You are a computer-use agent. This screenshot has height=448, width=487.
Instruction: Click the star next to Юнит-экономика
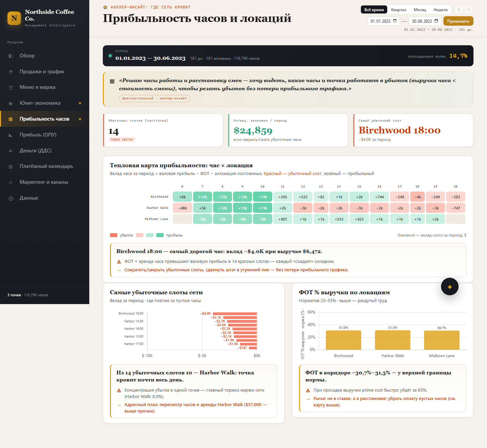point(80,103)
